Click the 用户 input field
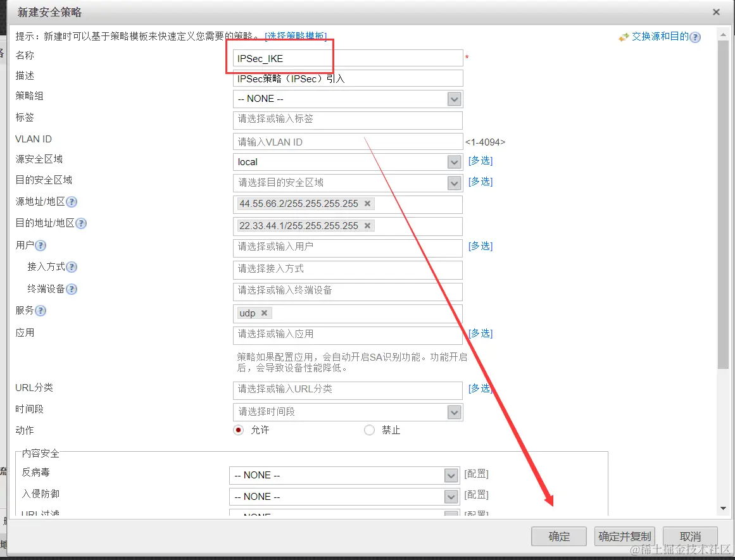The width and height of the screenshot is (735, 560). pos(348,248)
